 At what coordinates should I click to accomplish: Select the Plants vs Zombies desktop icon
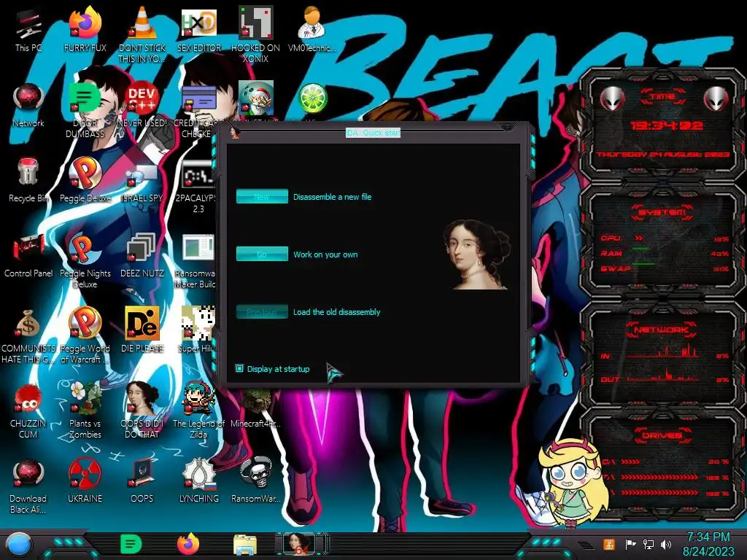(85, 411)
